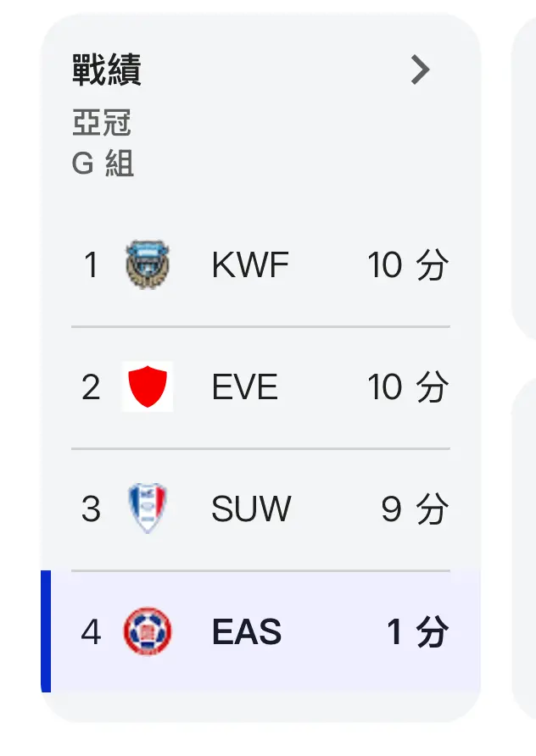Image resolution: width=536 pixels, height=756 pixels.
Task: Open standings via the chevron arrow
Action: [420, 69]
